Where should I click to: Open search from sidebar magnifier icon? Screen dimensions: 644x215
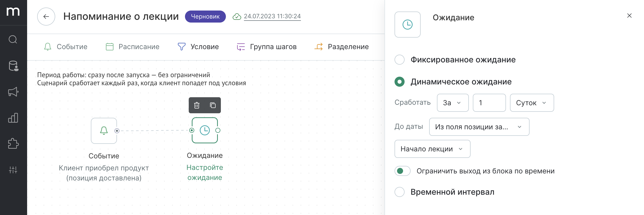coord(13,39)
